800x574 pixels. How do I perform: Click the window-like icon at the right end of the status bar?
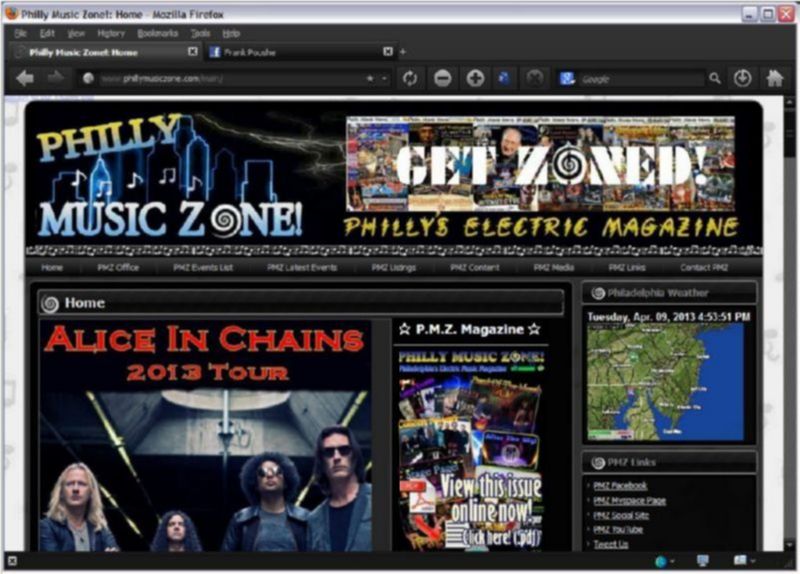click(740, 560)
